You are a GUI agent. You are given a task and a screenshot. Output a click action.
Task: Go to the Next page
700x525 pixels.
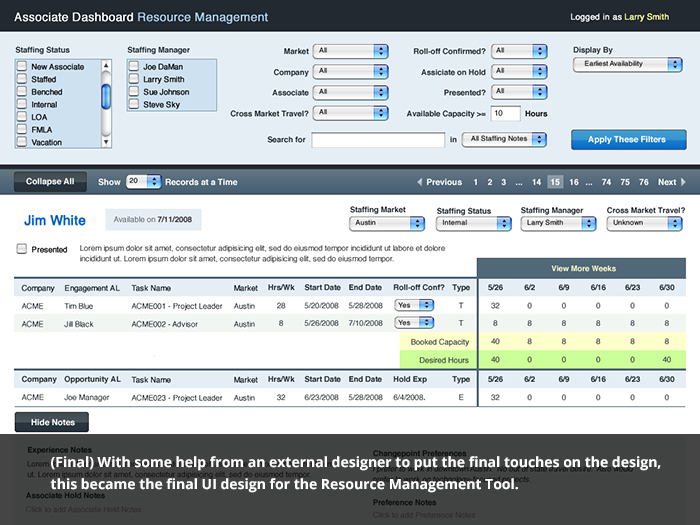point(667,182)
